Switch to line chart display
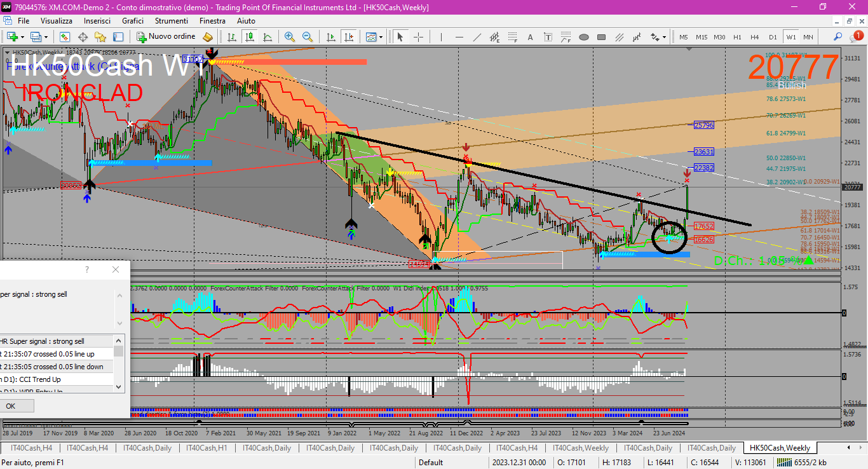 click(268, 37)
